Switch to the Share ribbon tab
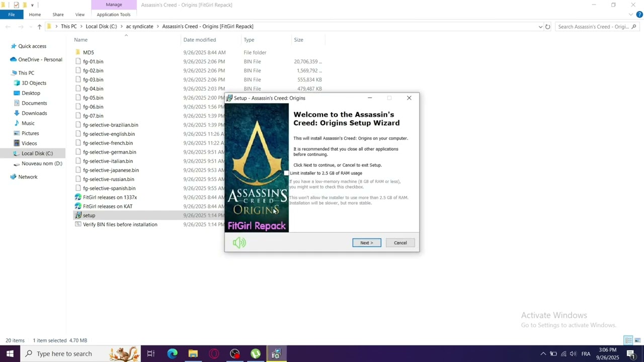 [58, 15]
